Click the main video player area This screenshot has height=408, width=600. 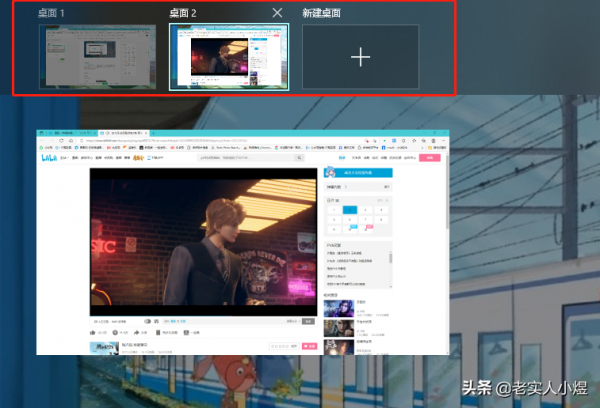(204, 242)
